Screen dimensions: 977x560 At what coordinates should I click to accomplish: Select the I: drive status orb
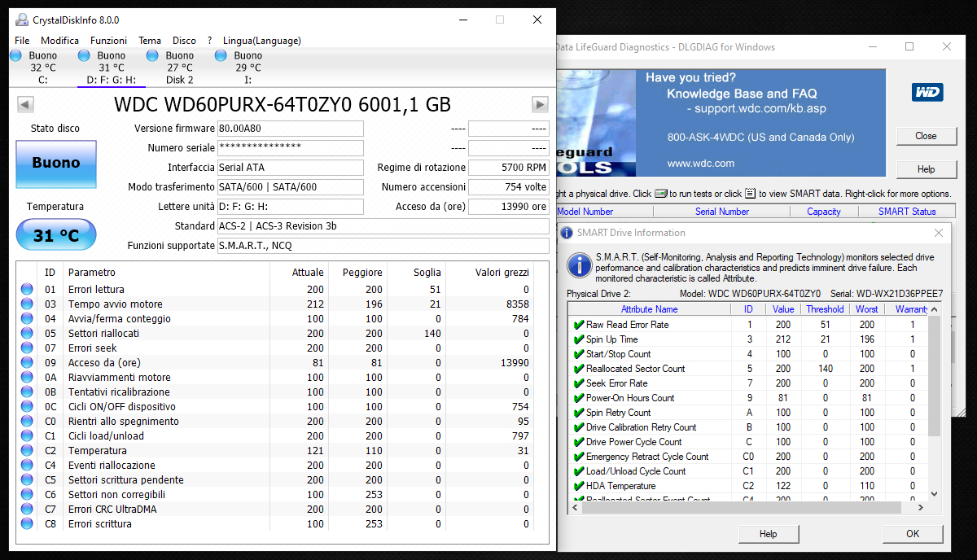[x=221, y=55]
